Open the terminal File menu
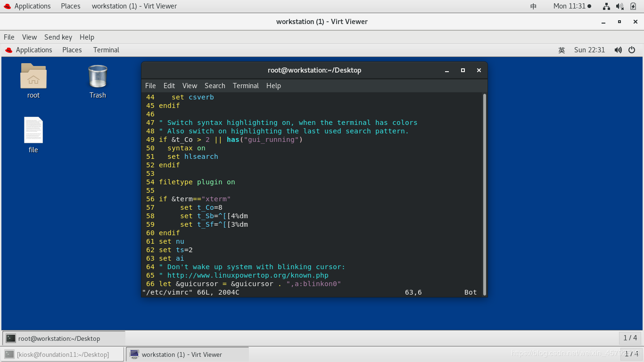The height and width of the screenshot is (362, 644). [150, 86]
